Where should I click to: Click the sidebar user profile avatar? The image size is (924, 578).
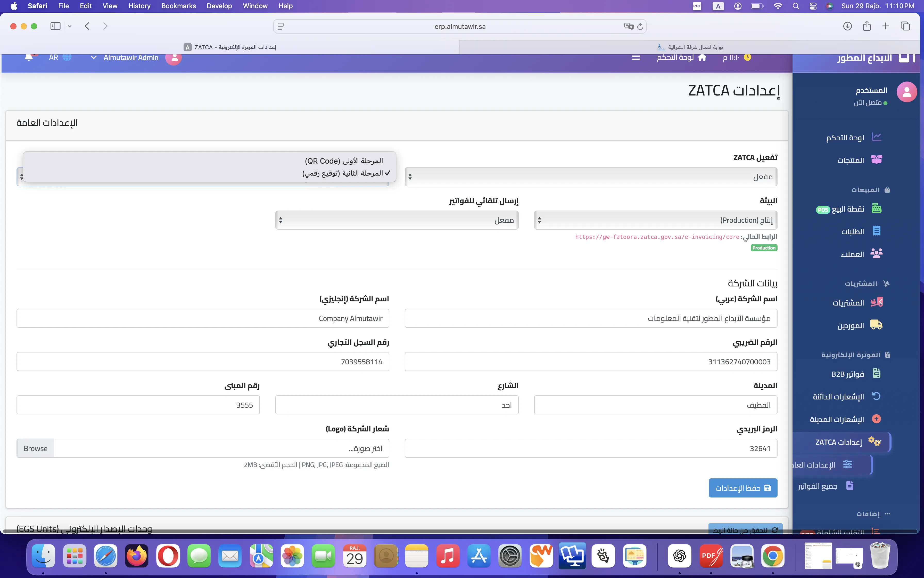907,92
